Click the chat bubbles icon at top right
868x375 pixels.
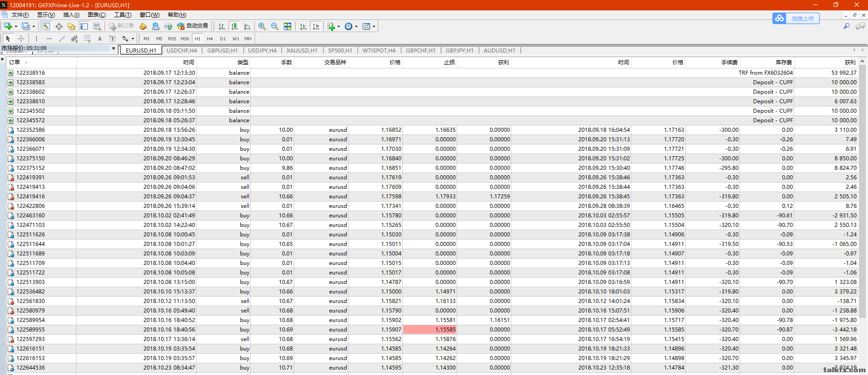pyautogui.click(x=860, y=26)
